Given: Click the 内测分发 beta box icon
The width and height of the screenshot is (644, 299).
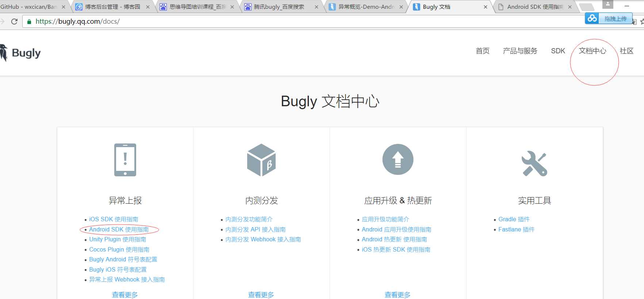Looking at the screenshot, I should click(x=261, y=160).
